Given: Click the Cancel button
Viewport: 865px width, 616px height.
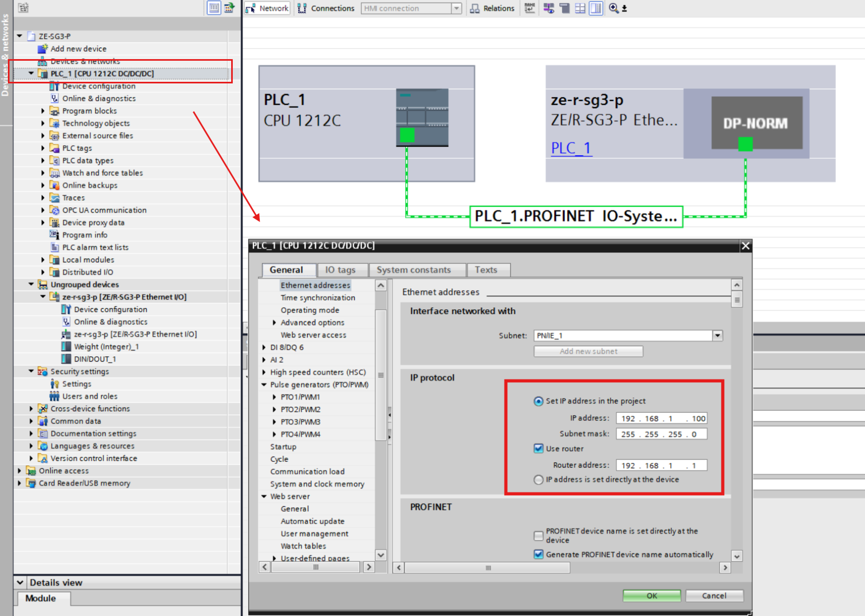Looking at the screenshot, I should (x=714, y=595).
